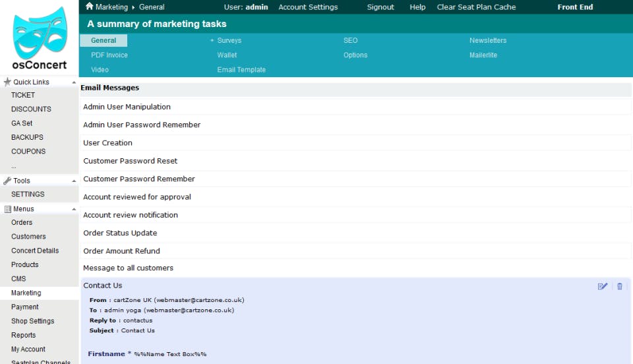The image size is (633, 364).
Task: Open the Customers menu
Action: coord(28,237)
